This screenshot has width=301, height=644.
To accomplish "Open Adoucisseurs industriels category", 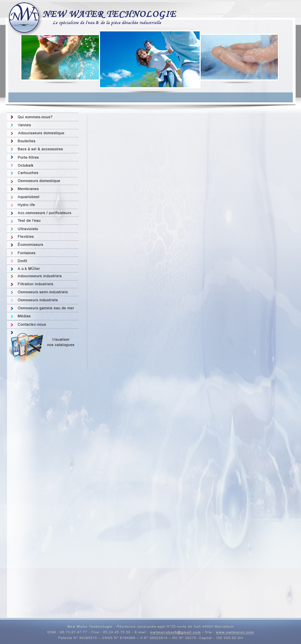I will [40, 276].
